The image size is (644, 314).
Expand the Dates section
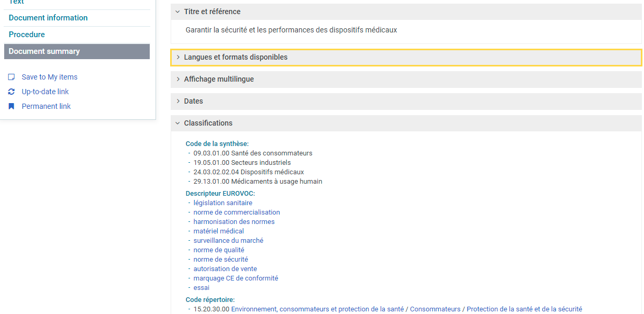(193, 101)
